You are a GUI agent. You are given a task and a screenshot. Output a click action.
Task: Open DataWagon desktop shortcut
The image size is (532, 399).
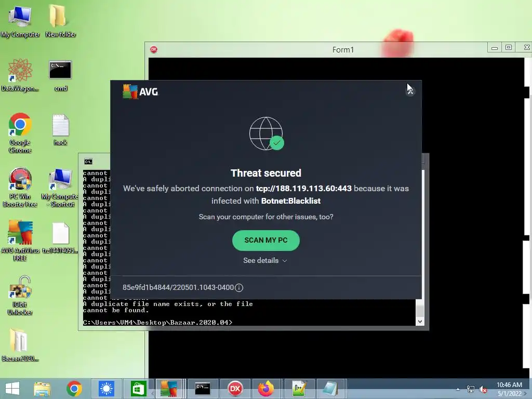coord(20,75)
